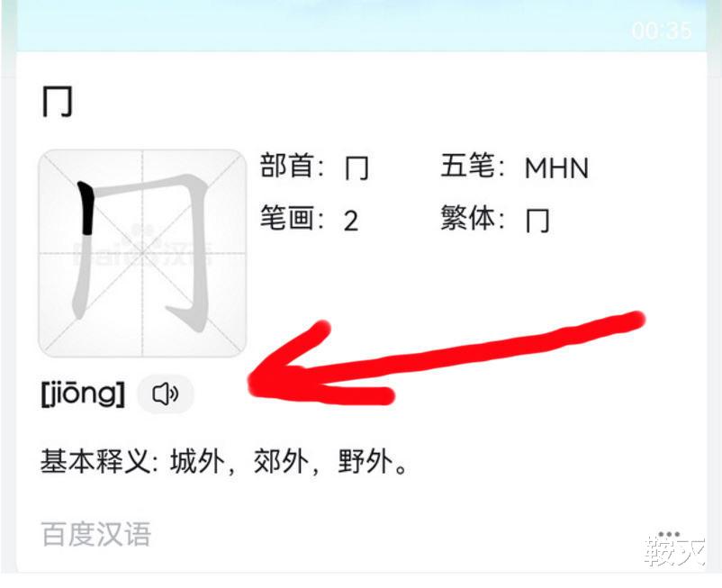Select the definition word 城外
This screenshot has height=588, width=722.
[197, 461]
